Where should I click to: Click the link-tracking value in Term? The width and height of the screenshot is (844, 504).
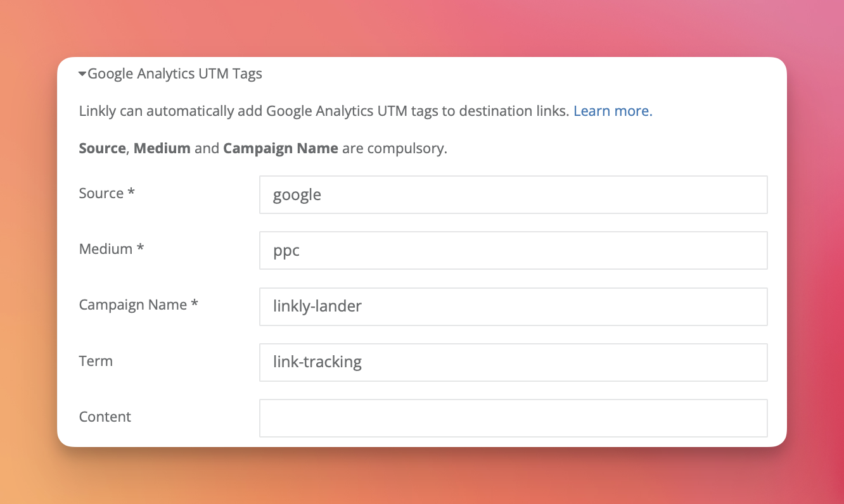coord(316,362)
